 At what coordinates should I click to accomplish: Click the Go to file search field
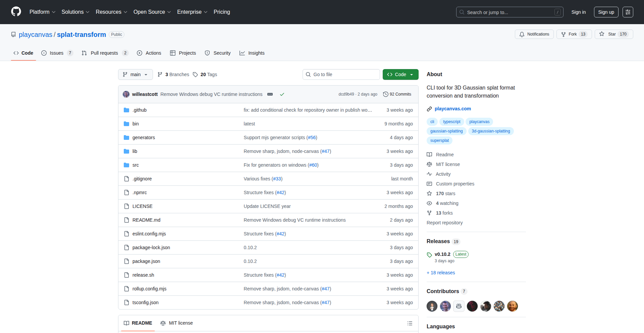click(341, 74)
